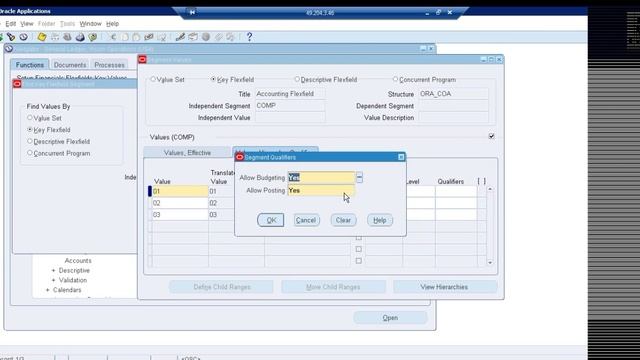Click the Define Child Ranges button

222,287
